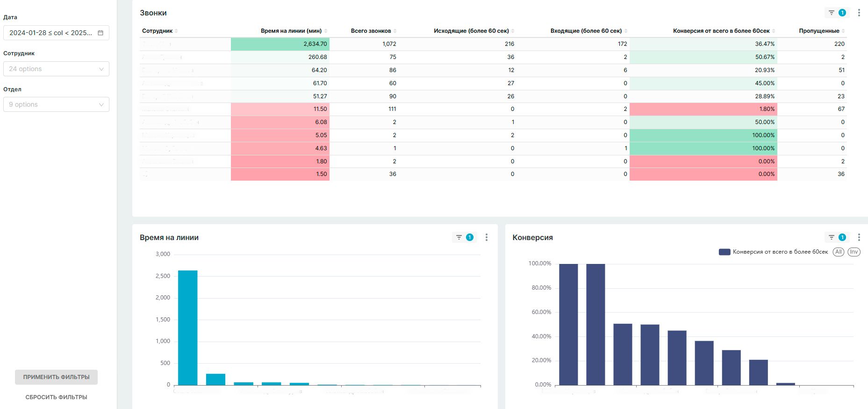Click the 2,634.70 green table cell
Screen dimensions: 868x409
(280, 44)
